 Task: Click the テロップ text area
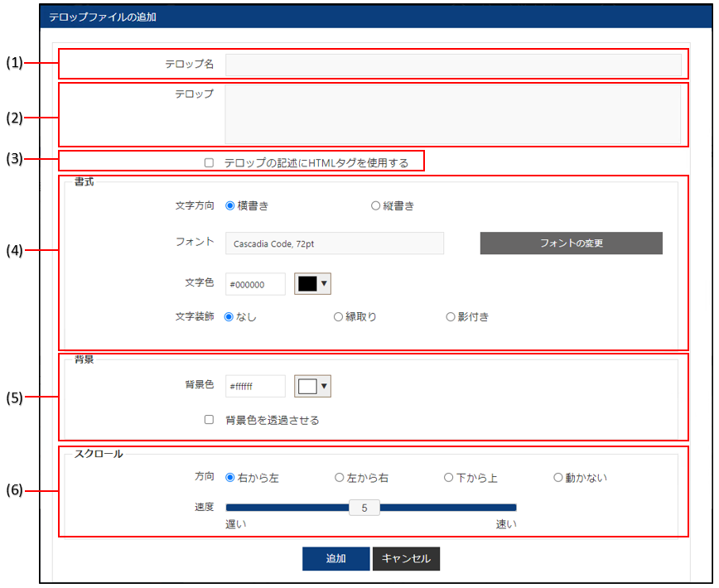[453, 114]
